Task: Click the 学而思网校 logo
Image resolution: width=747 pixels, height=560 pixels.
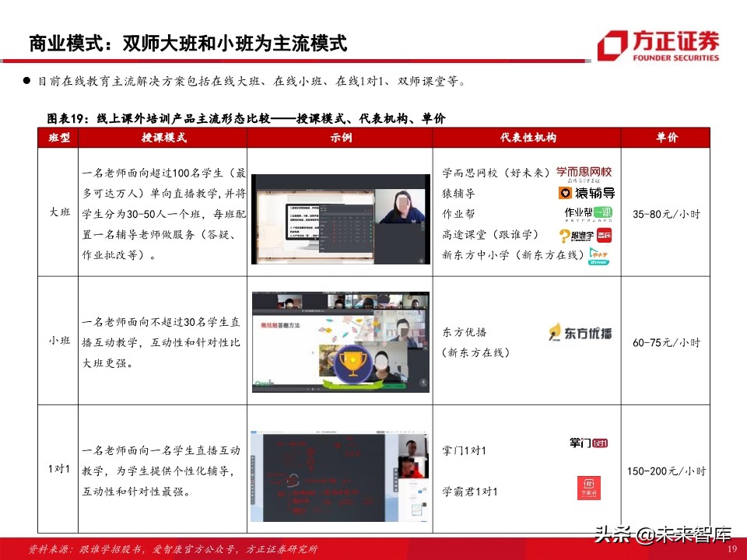Action: (x=584, y=171)
